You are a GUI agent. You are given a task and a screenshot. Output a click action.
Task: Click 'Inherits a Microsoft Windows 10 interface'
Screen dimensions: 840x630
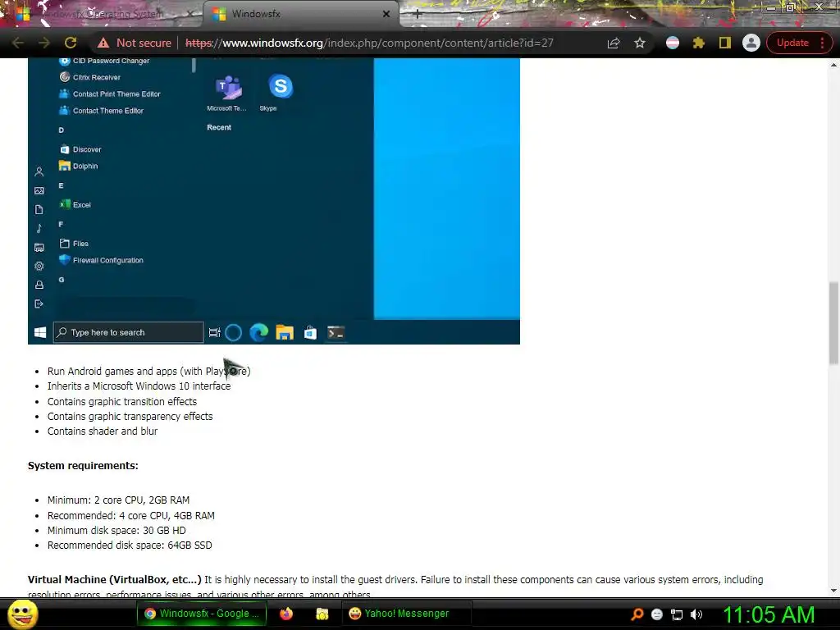tap(139, 386)
